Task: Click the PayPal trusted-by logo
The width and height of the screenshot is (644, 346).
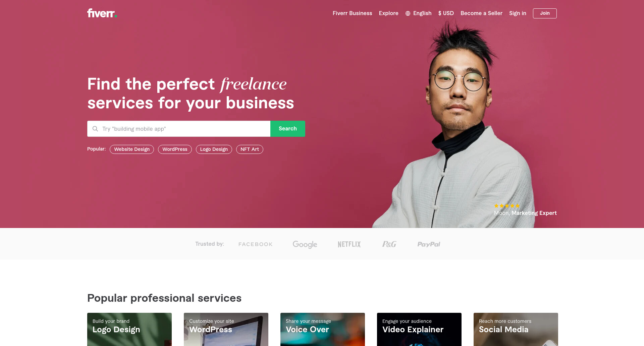Action: (429, 244)
